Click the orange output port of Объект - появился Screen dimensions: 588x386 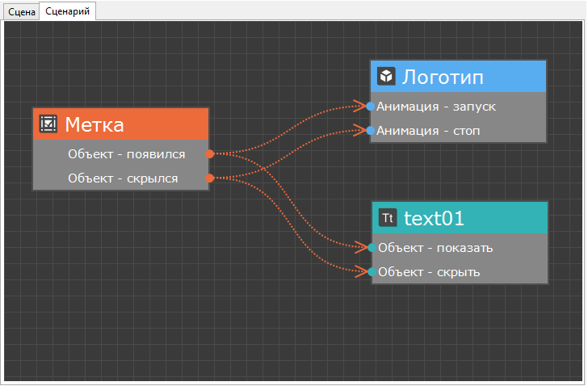[x=209, y=153]
